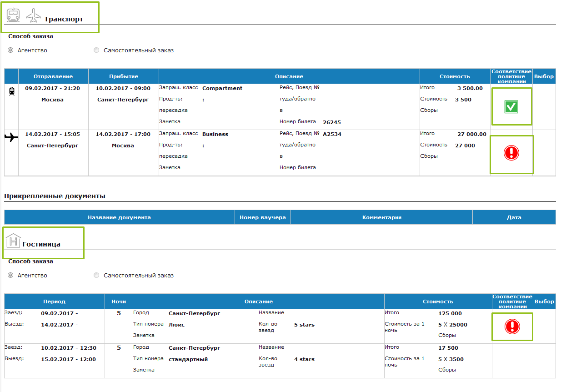The width and height of the screenshot is (561, 392).
Task: Click the train icon in Москва departure row
Action: coord(12,91)
